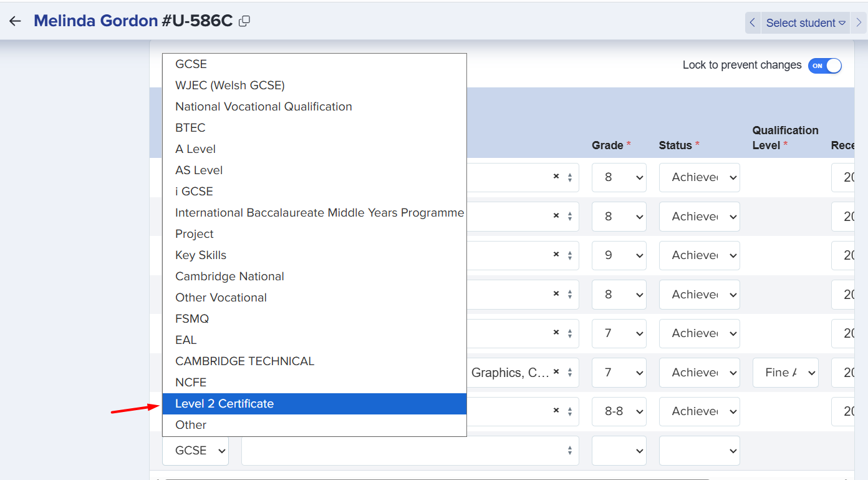Expand the 8-8 grade dropdown

pos(619,411)
